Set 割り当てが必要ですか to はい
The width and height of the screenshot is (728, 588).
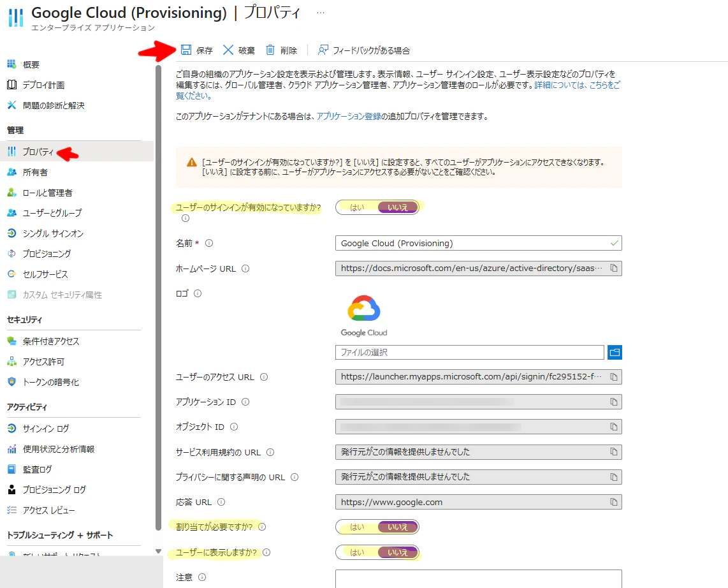tap(357, 527)
